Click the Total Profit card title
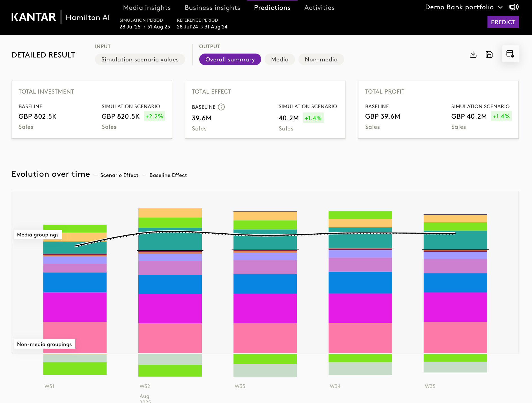The width and height of the screenshot is (532, 403). tap(385, 92)
